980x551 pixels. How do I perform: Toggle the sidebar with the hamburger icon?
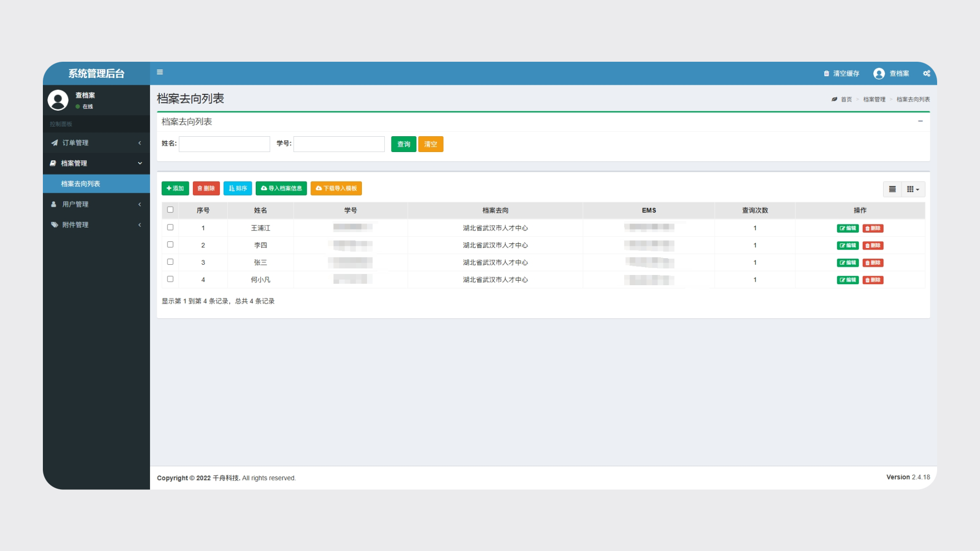click(x=160, y=72)
